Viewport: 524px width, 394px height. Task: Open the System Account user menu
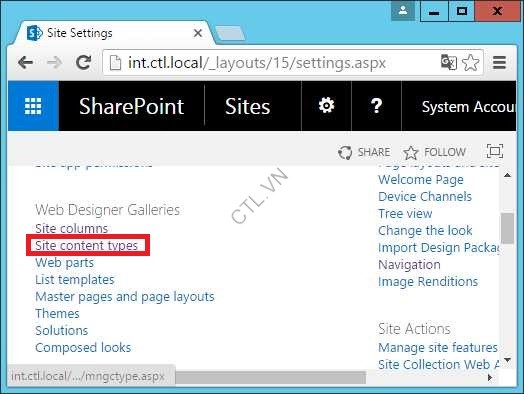tap(469, 107)
